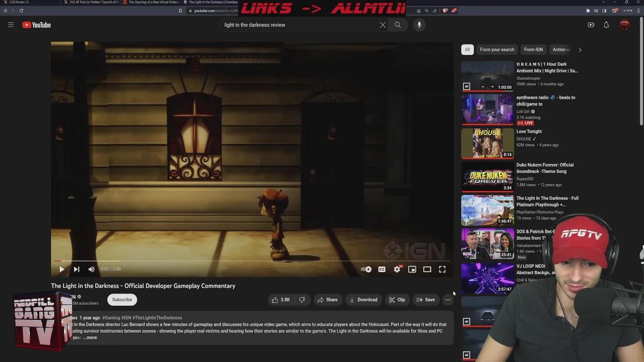Go back in the browser
Image resolution: width=644 pixels, height=362 pixels.
[x=6, y=11]
